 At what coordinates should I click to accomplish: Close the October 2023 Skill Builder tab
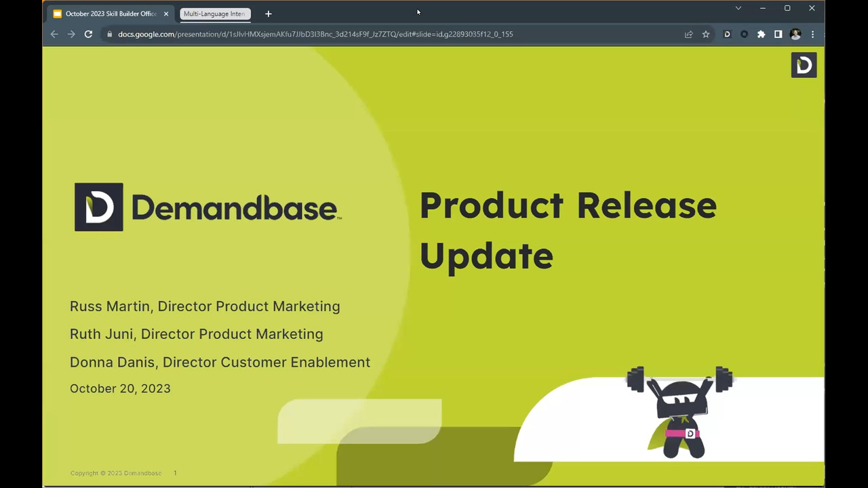pos(166,14)
